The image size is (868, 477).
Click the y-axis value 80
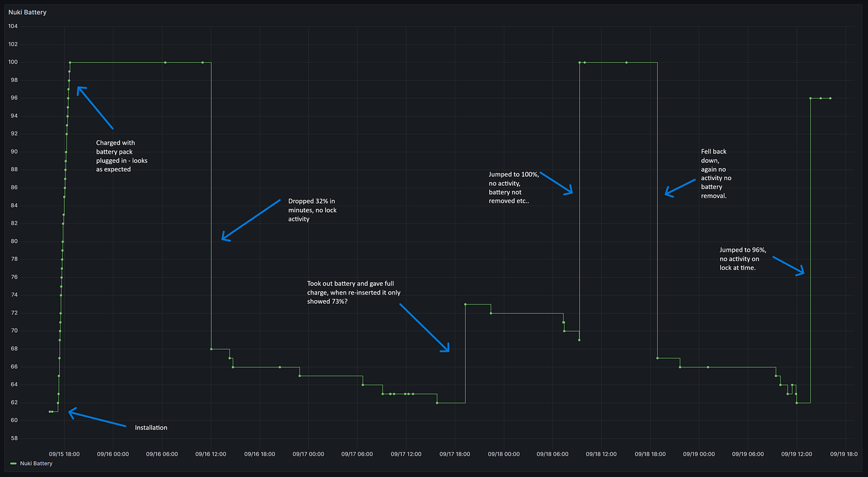pos(14,241)
